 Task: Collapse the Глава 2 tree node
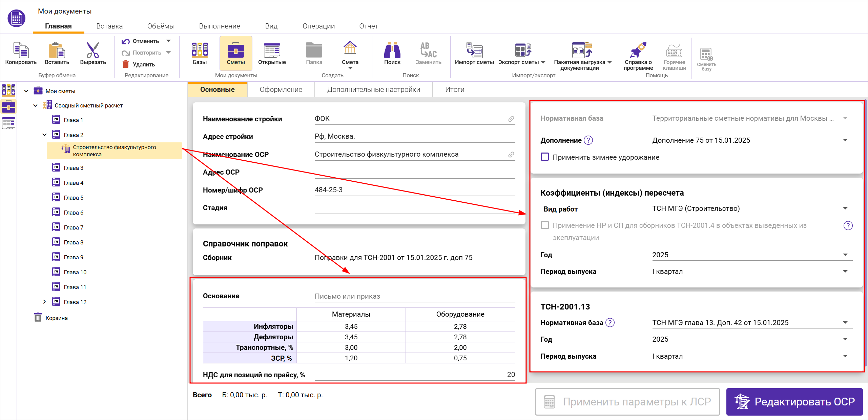(44, 135)
